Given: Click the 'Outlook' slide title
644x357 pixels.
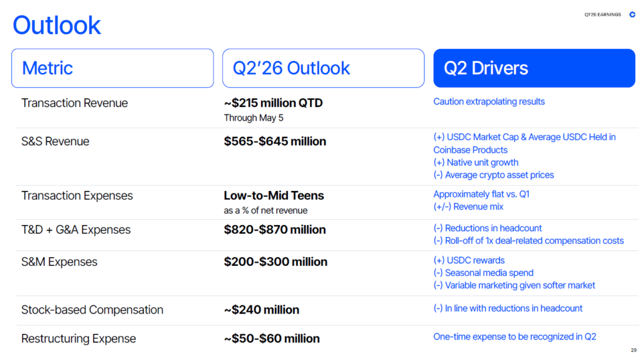Looking at the screenshot, I should tap(57, 25).
